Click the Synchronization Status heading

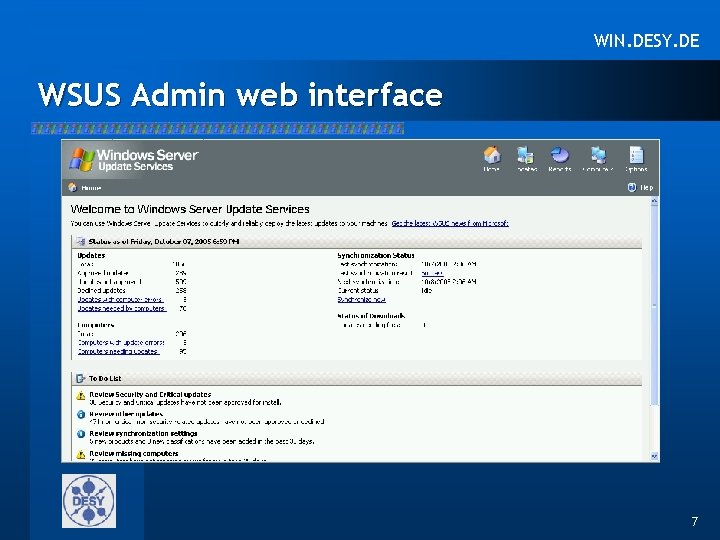[x=376, y=255]
